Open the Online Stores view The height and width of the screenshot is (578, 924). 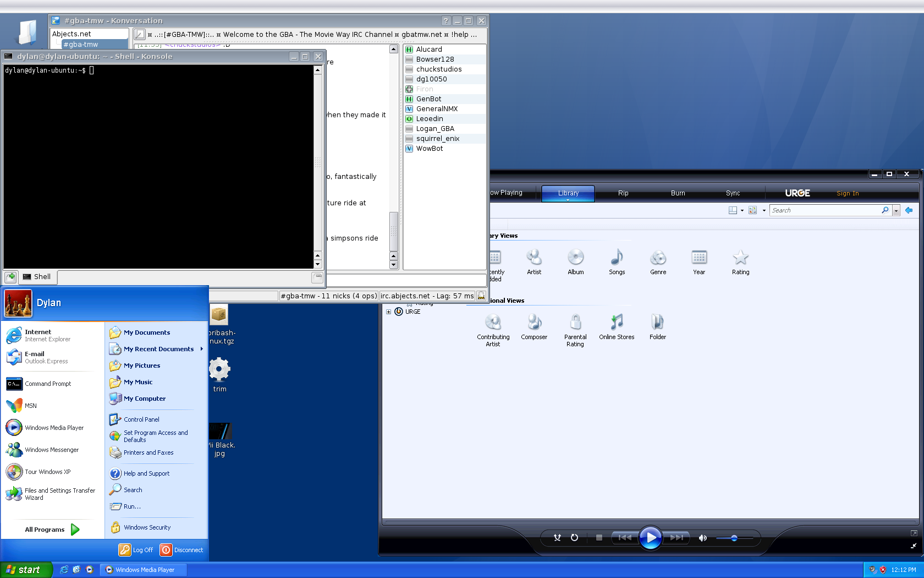tap(617, 323)
